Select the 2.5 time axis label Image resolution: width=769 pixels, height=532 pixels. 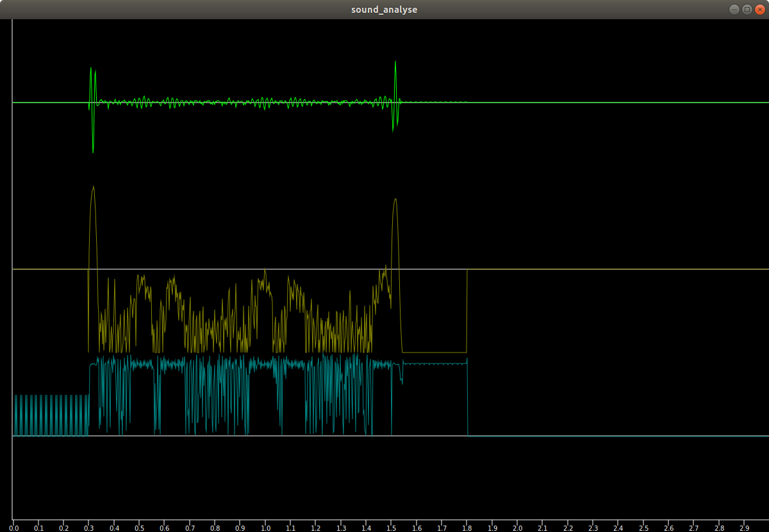click(x=643, y=528)
